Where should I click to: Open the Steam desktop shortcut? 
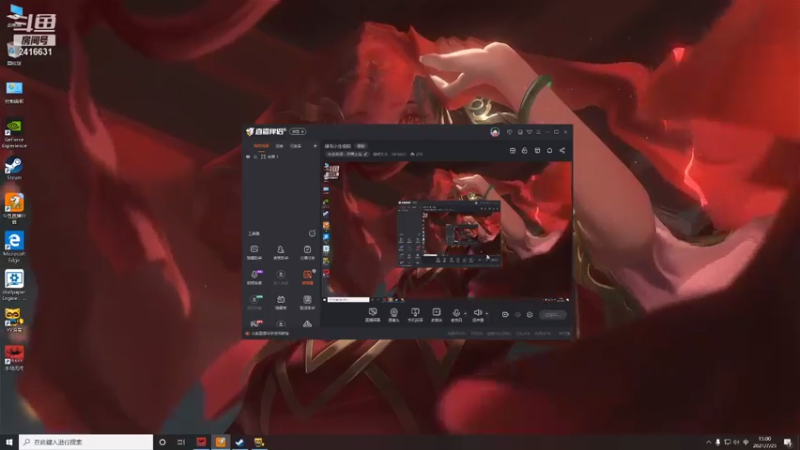14,169
